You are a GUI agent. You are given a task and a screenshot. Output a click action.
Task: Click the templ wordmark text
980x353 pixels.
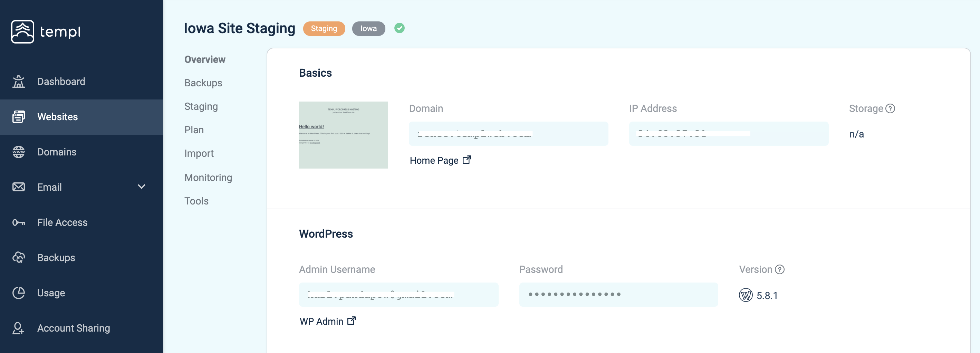pos(60,32)
